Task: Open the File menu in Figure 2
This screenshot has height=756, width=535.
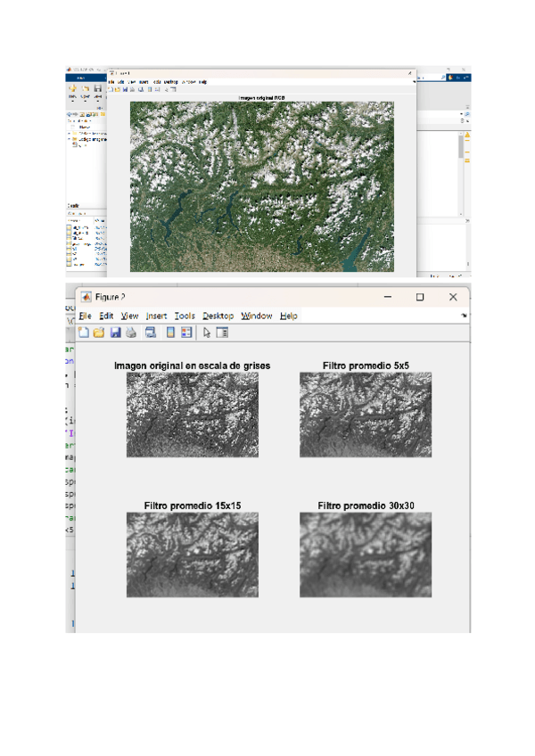Action: [85, 316]
